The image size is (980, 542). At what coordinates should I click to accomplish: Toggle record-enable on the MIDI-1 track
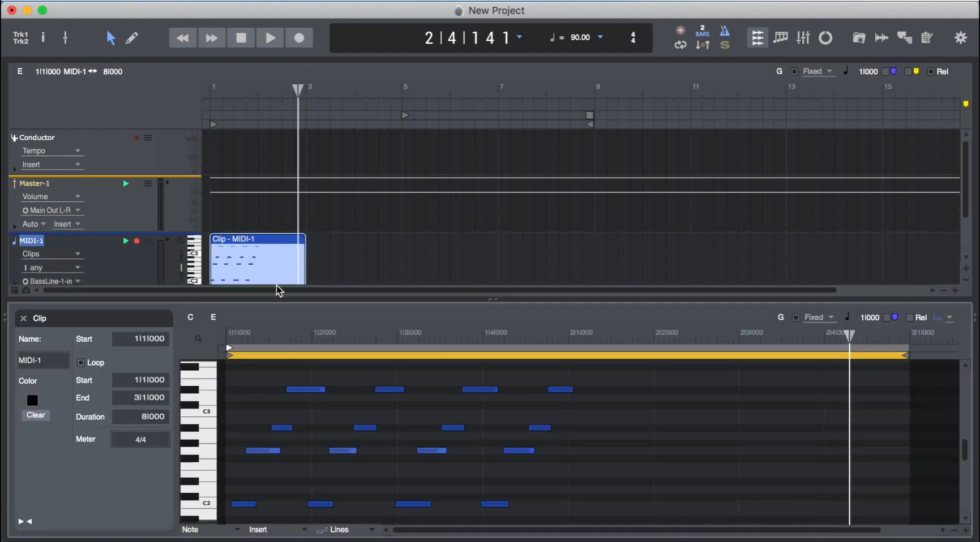(x=136, y=241)
